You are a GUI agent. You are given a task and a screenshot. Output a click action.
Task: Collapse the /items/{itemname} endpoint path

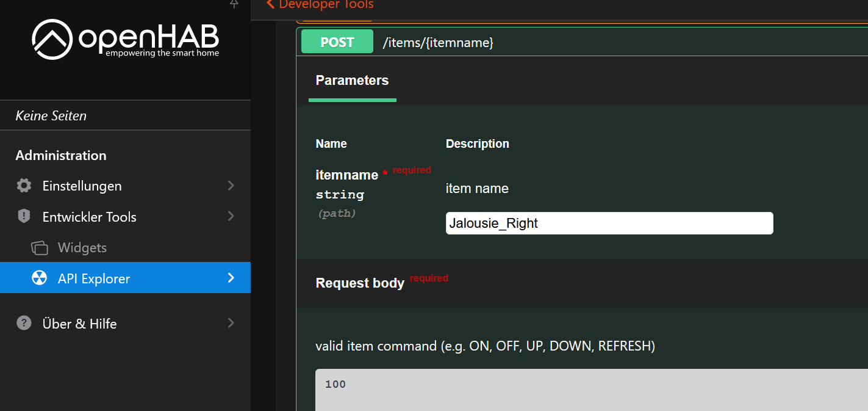(438, 43)
